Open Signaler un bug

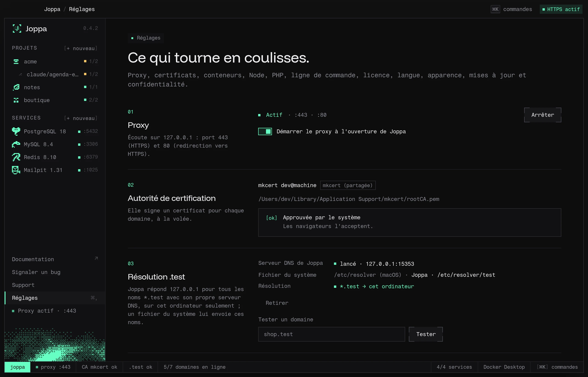pos(55,272)
